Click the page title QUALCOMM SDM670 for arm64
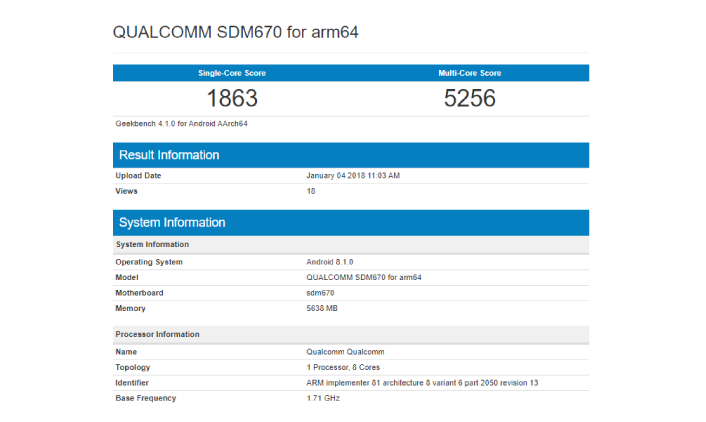Screen dimensions: 706x422 coord(235,32)
